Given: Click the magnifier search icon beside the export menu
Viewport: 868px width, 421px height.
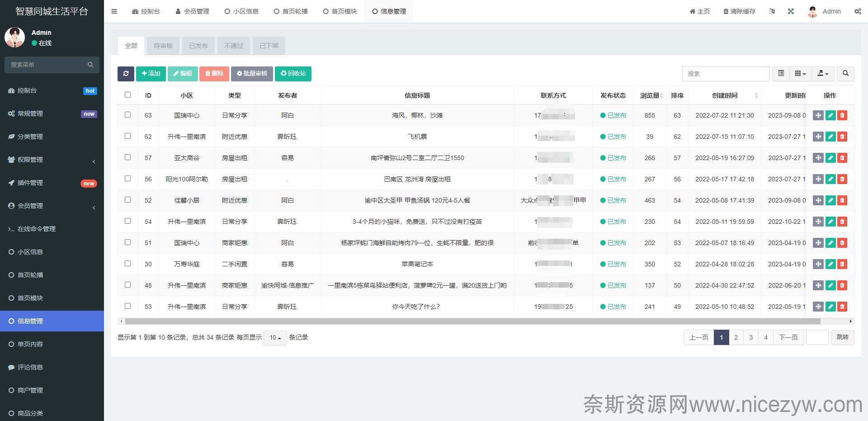Looking at the screenshot, I should tap(845, 74).
